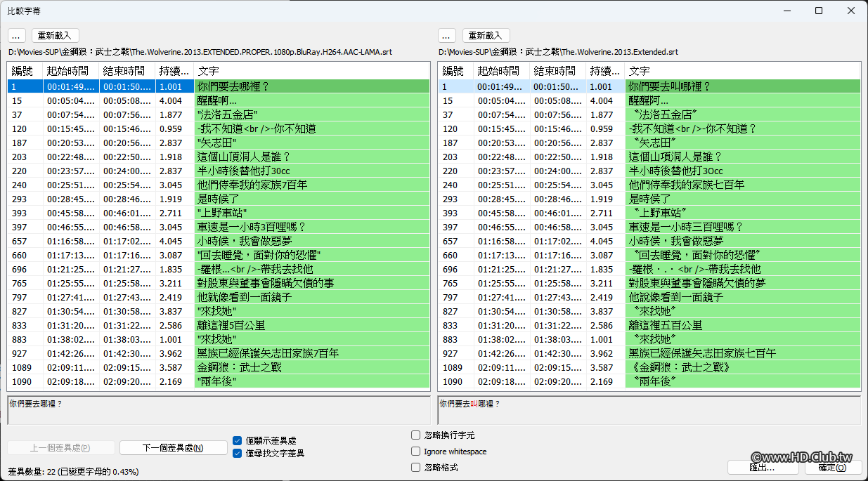Select left row 你們要去哪裡？

(x=219, y=86)
